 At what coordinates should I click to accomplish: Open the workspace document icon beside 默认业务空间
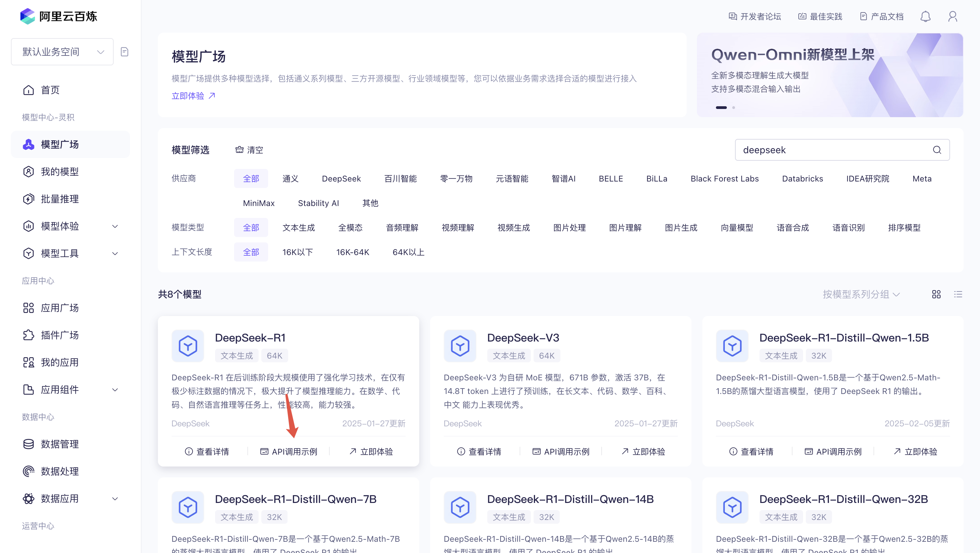(x=125, y=52)
